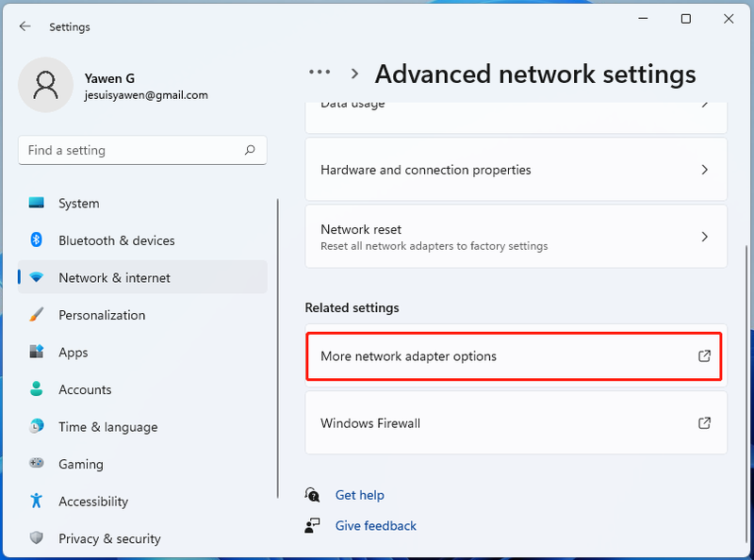Expand Hardware and connection properties chevron

click(x=704, y=170)
